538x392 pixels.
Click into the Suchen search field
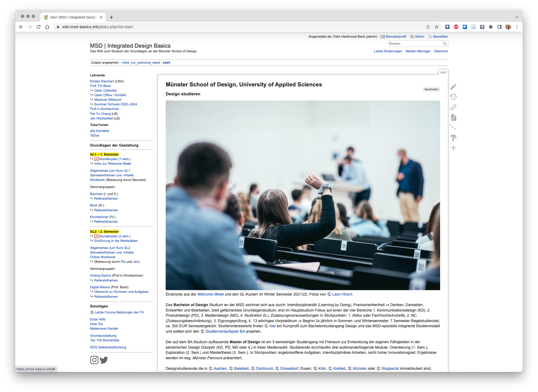(415, 44)
